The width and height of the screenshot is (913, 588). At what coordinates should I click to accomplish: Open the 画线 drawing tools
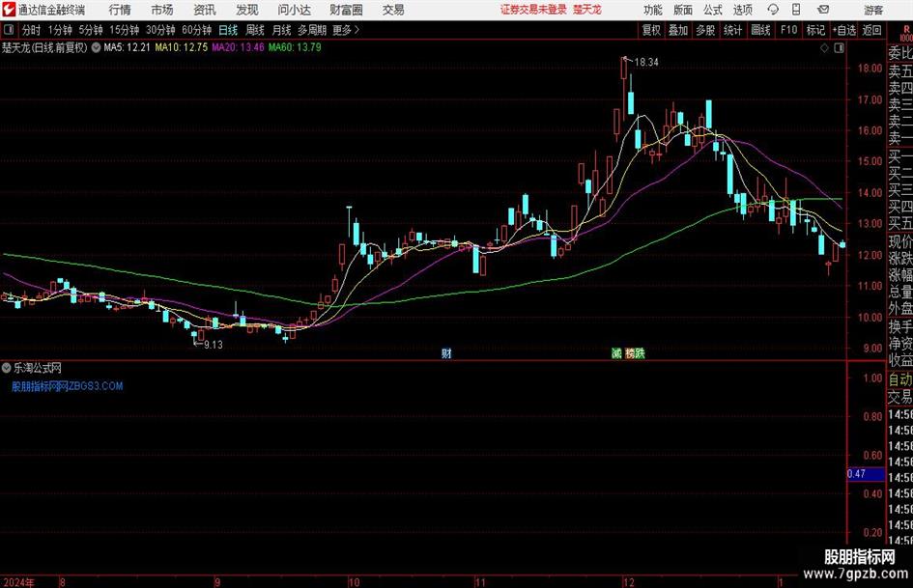click(761, 30)
